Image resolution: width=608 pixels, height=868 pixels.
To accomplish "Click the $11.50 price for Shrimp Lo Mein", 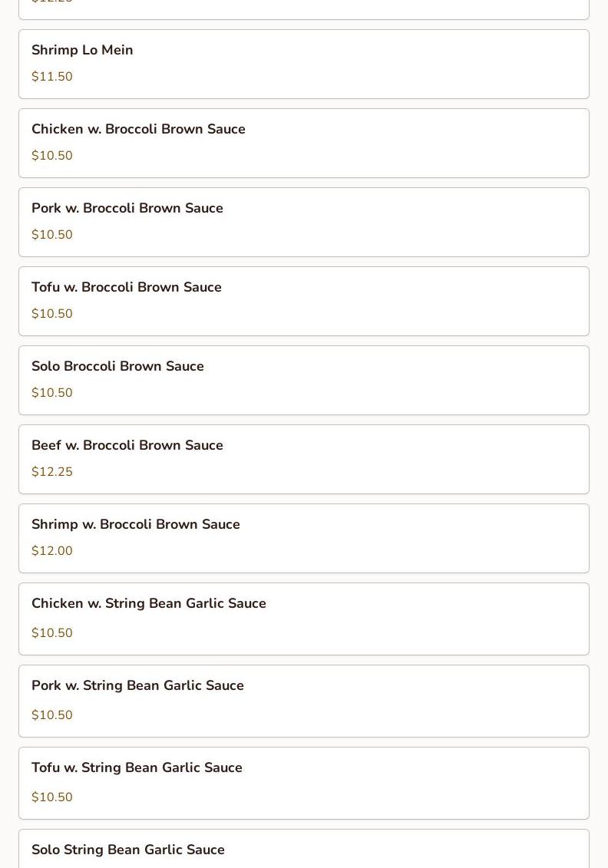I will pyautogui.click(x=52, y=77).
